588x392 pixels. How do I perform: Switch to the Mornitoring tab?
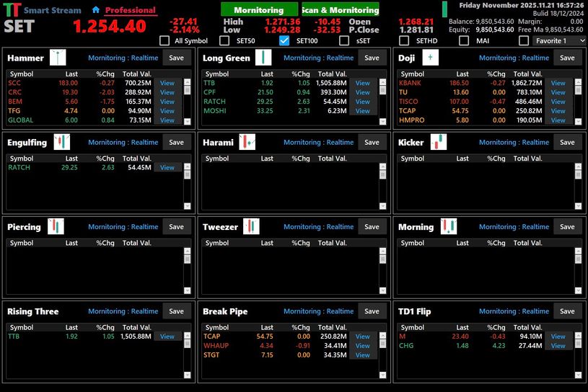[259, 10]
